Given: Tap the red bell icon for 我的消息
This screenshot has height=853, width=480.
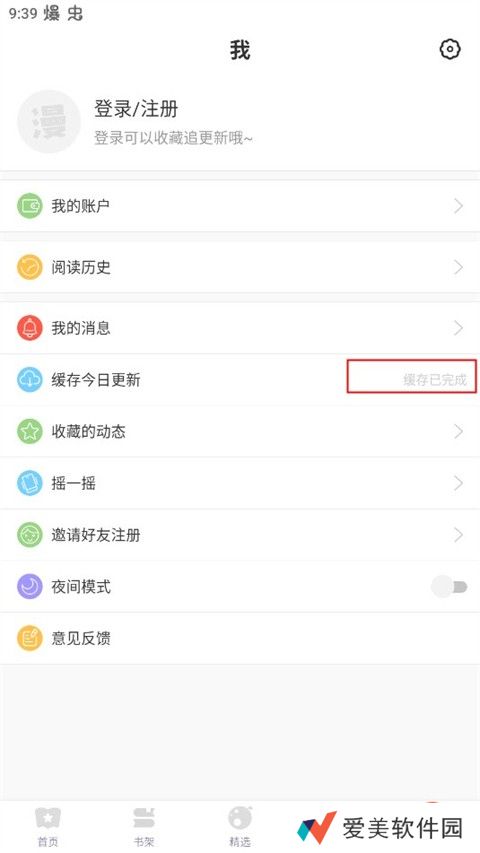Looking at the screenshot, I should [x=29, y=328].
